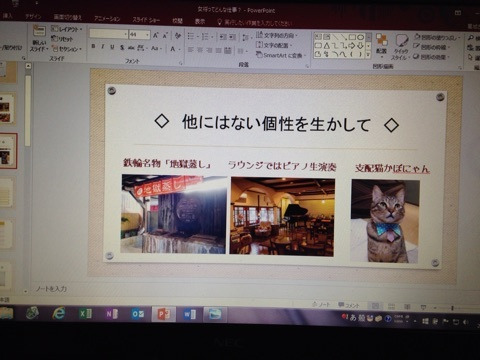Screen dimensions: 480x360
Task: Click the Quick Styles (クイックスタイル) icon
Action: tap(401, 47)
